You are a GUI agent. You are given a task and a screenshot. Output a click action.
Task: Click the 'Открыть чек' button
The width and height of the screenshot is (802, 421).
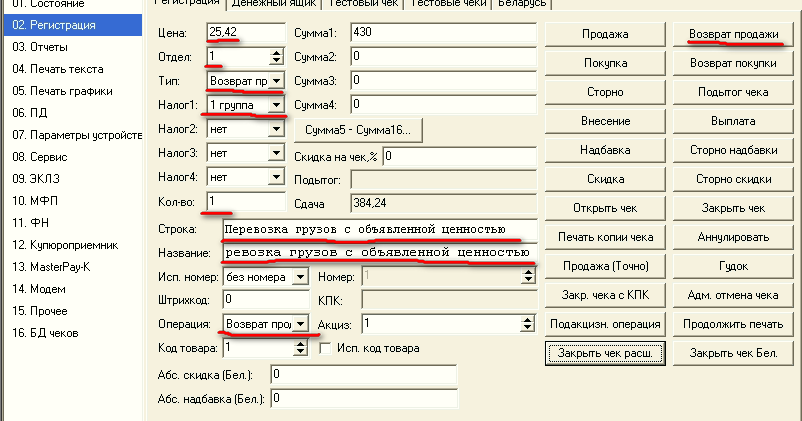coord(605,208)
